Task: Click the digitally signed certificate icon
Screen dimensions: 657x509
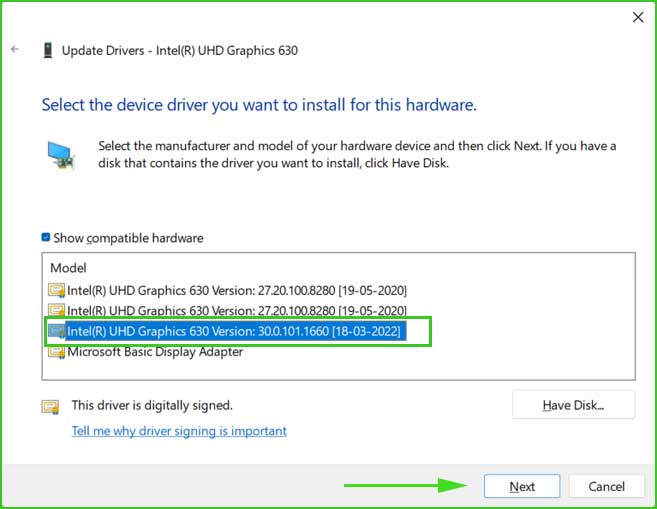Action: point(50,406)
